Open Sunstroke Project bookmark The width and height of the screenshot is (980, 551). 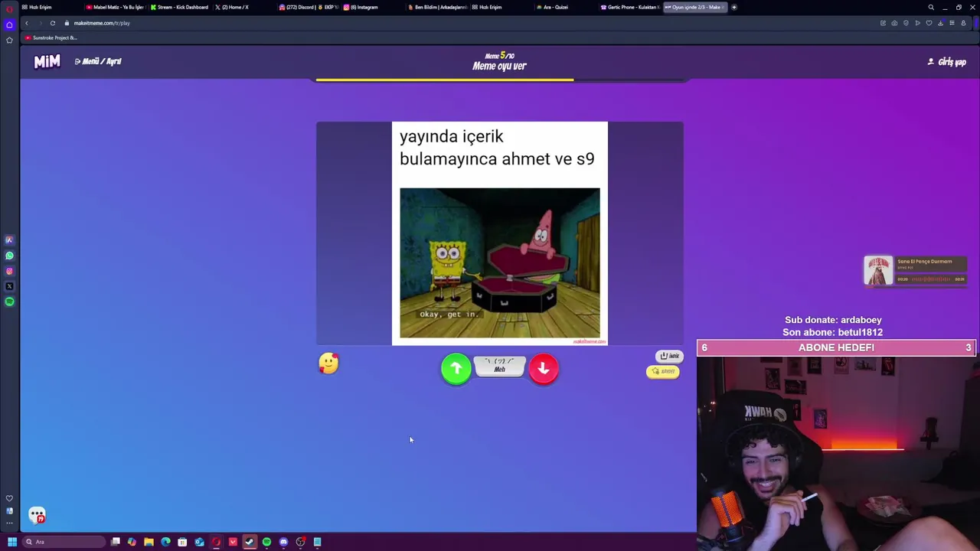(51, 37)
